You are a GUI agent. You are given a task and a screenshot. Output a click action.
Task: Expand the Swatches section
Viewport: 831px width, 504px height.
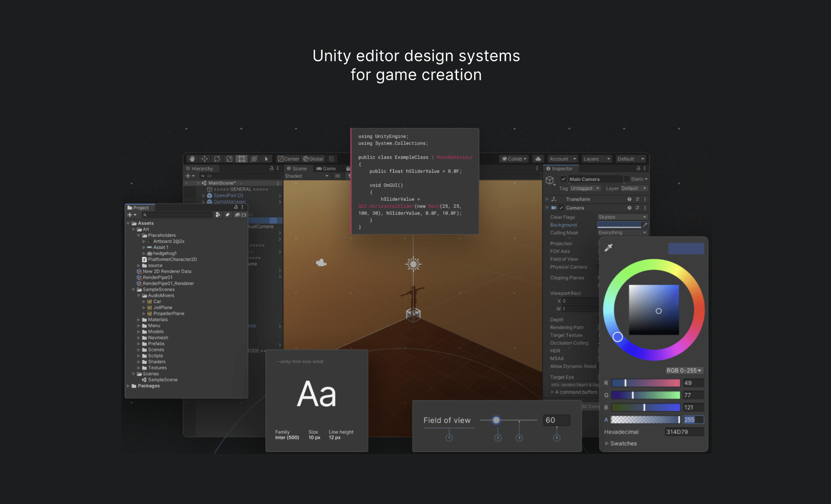point(607,443)
